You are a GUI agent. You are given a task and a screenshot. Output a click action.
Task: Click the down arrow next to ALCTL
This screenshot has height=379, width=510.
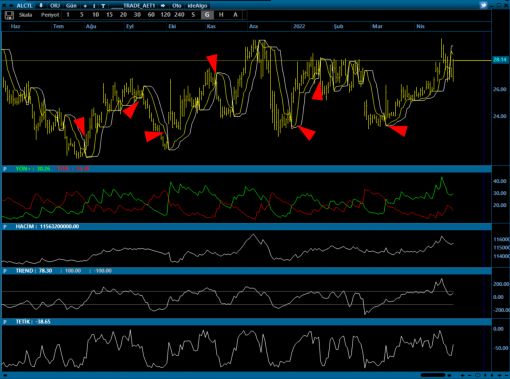click(x=41, y=5)
